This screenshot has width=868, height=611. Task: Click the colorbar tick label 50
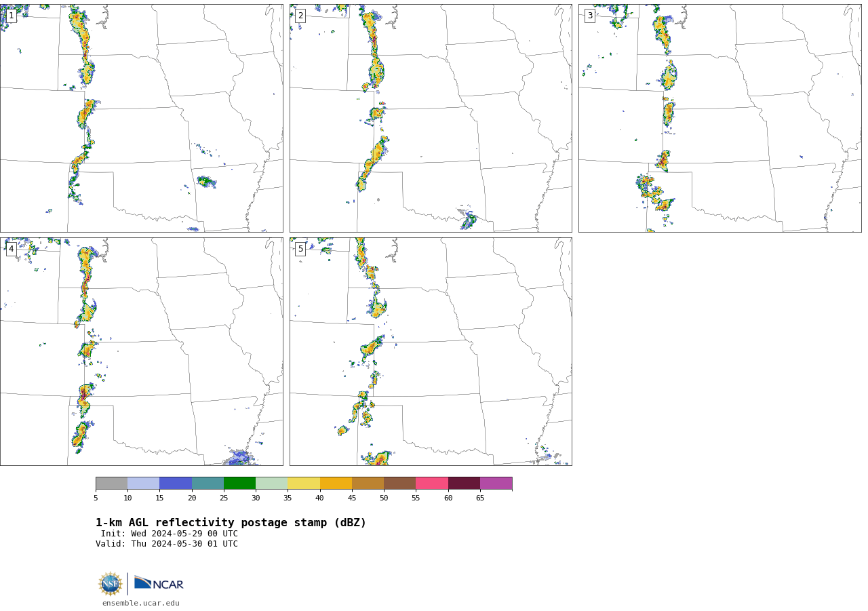[384, 498]
